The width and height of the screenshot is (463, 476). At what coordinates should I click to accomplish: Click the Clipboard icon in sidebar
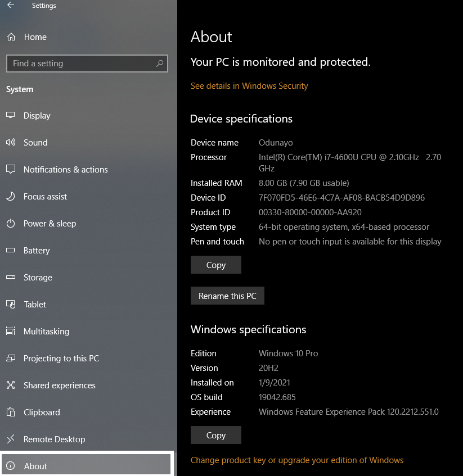pos(11,412)
